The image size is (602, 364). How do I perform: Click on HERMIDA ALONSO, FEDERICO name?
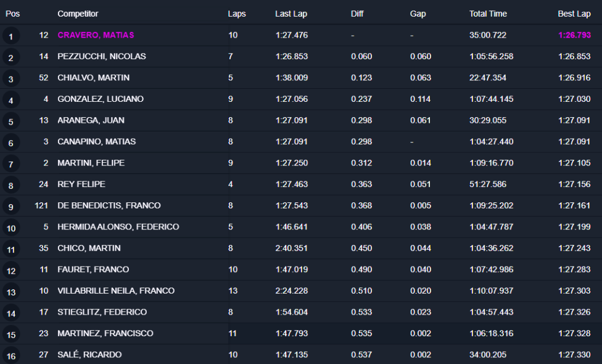coord(118,226)
